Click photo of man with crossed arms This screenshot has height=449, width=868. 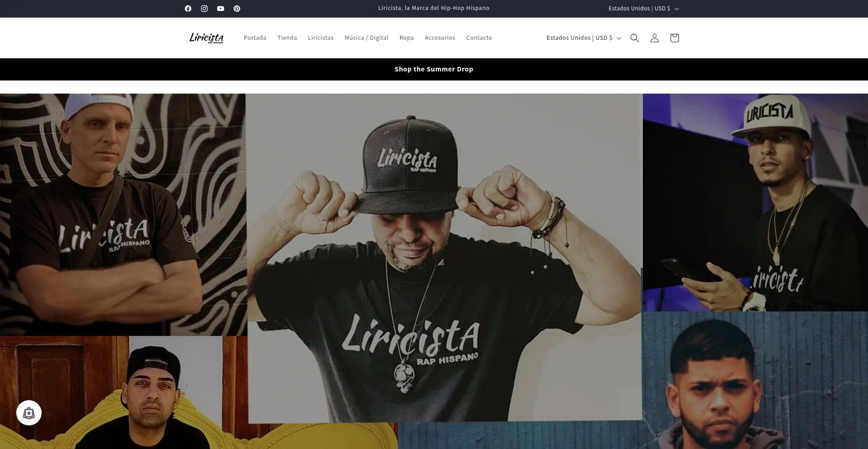[x=123, y=215]
